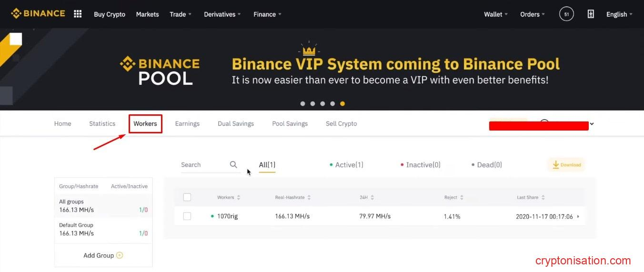Click the plus icon beside Add Group

(120, 255)
